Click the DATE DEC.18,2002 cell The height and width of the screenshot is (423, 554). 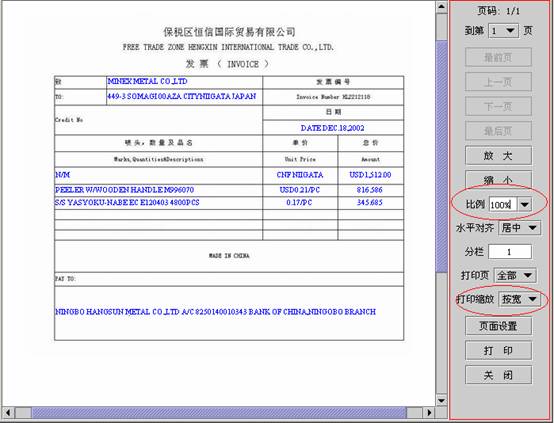332,128
